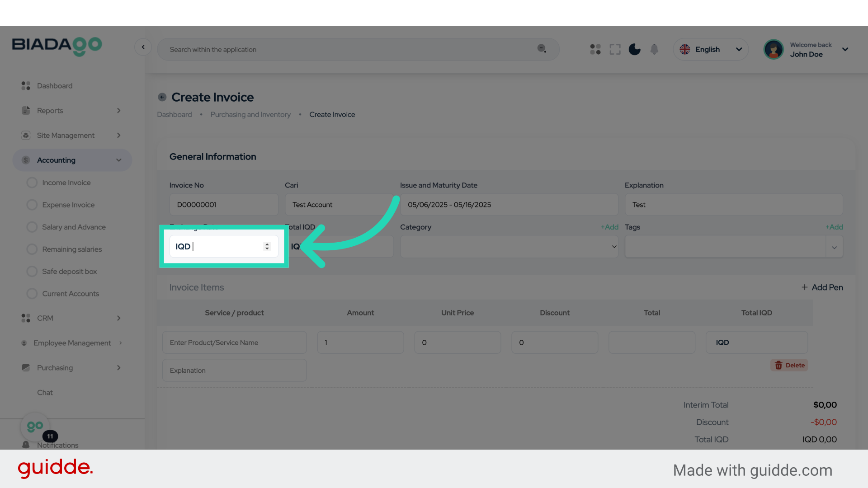Viewport: 868px width, 488px height.
Task: Click the search magnifier icon
Action: pos(542,49)
